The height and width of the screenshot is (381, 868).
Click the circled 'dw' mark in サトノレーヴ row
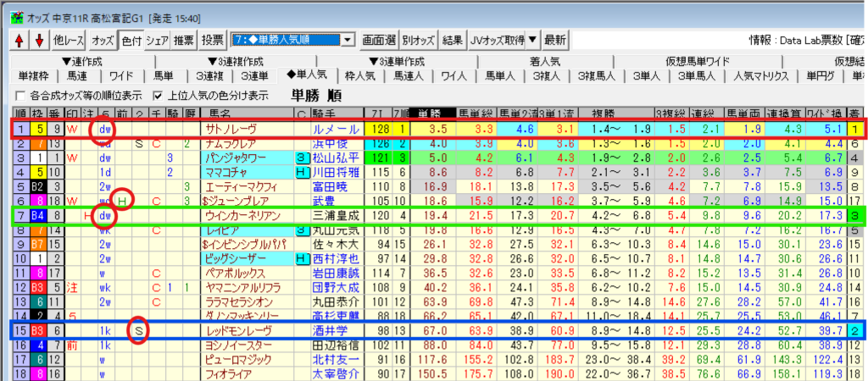point(105,130)
